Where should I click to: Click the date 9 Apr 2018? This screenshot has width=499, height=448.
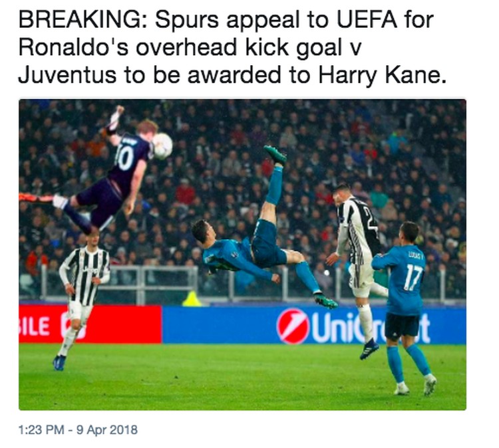pyautogui.click(x=107, y=430)
